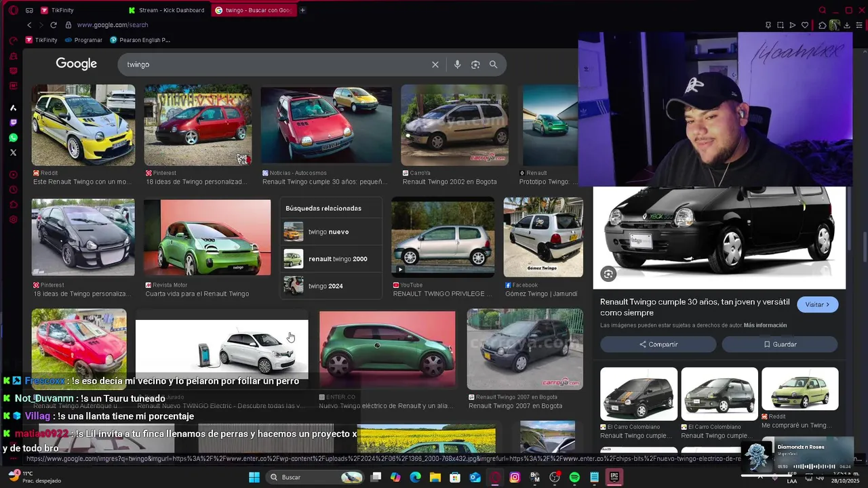The height and width of the screenshot is (488, 868).
Task: Open the Epic Games taskbar icon
Action: (x=614, y=477)
